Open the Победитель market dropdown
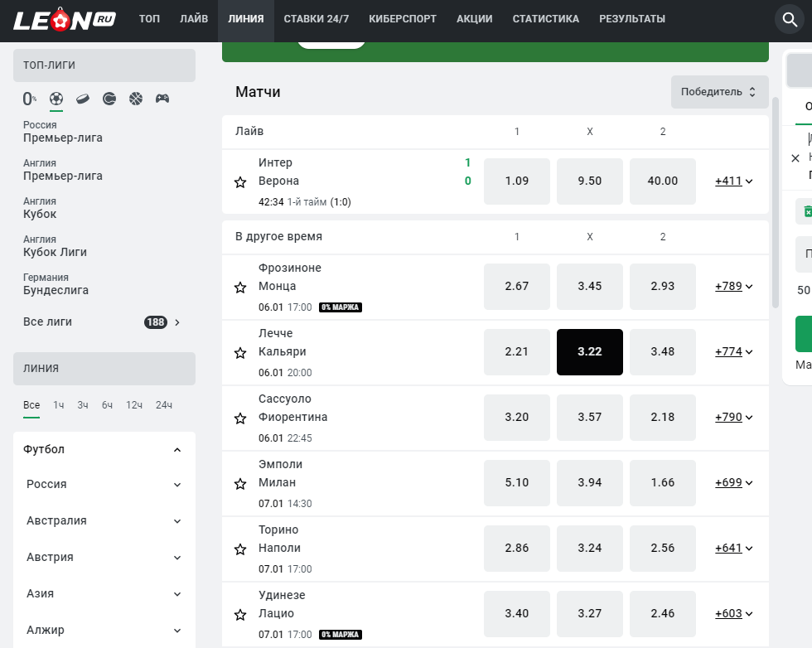The height and width of the screenshot is (648, 812). pos(719,92)
